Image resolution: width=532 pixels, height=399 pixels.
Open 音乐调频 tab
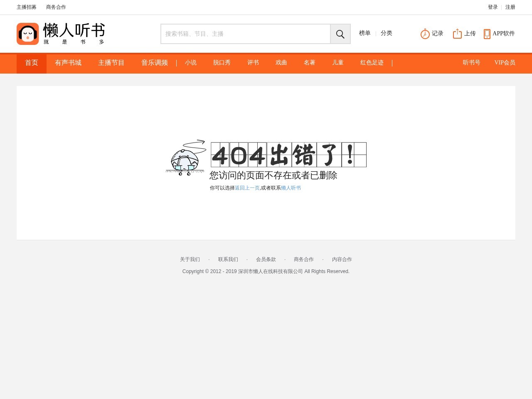click(155, 63)
